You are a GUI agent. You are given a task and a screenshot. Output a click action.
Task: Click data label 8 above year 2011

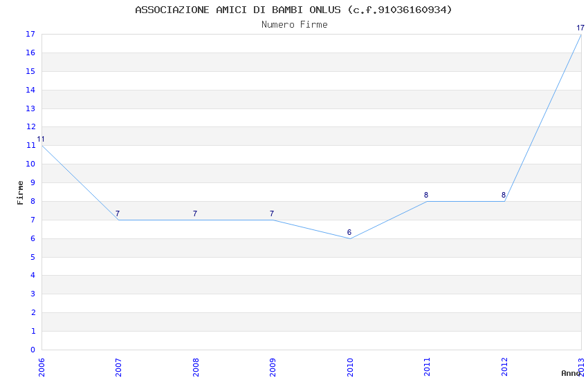[x=426, y=195]
